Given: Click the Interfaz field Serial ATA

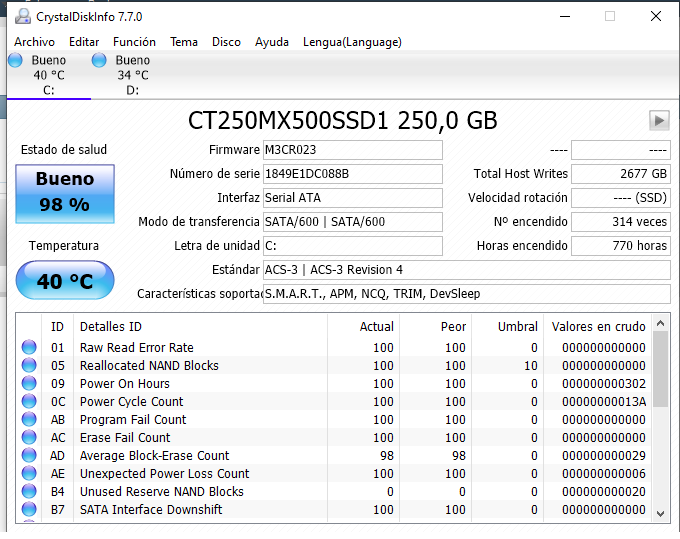Looking at the screenshot, I should (353, 198).
